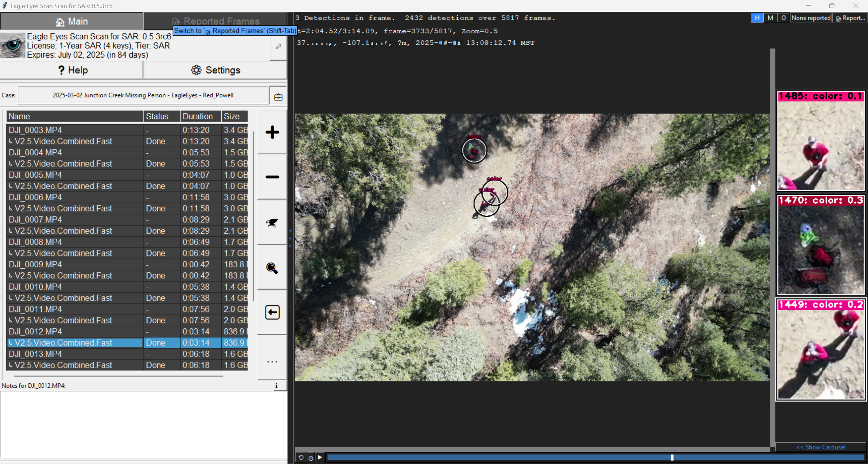Screen dimensions: 868x464
Task: Select the DJI_0011.MP4 row
Action: tap(127, 309)
